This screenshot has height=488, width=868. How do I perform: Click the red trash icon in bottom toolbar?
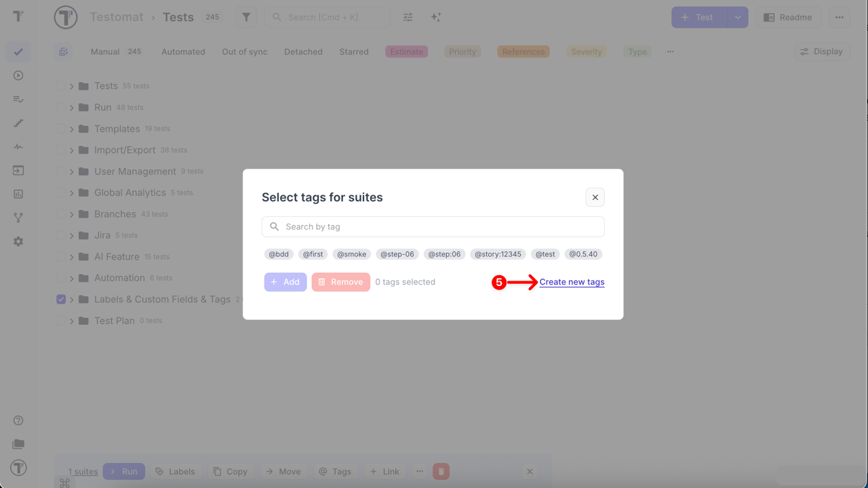441,471
